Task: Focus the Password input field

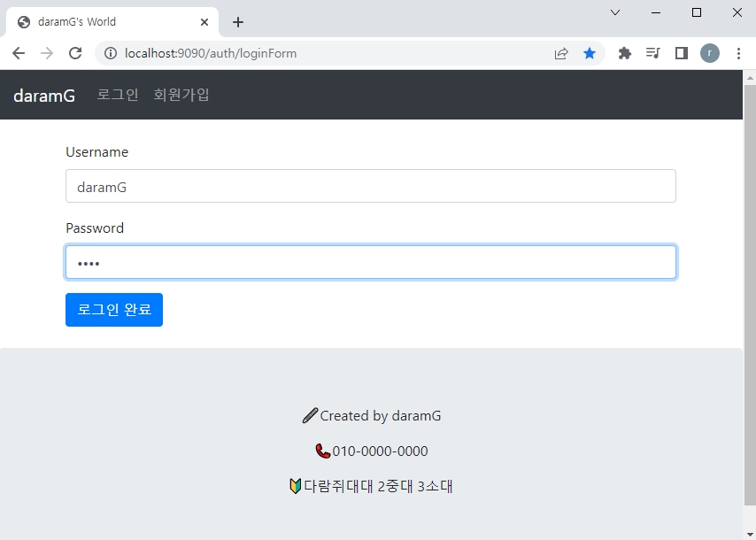Action: 371,262
